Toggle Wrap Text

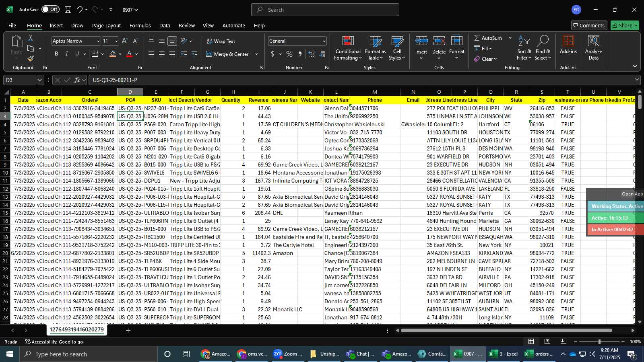[221, 41]
